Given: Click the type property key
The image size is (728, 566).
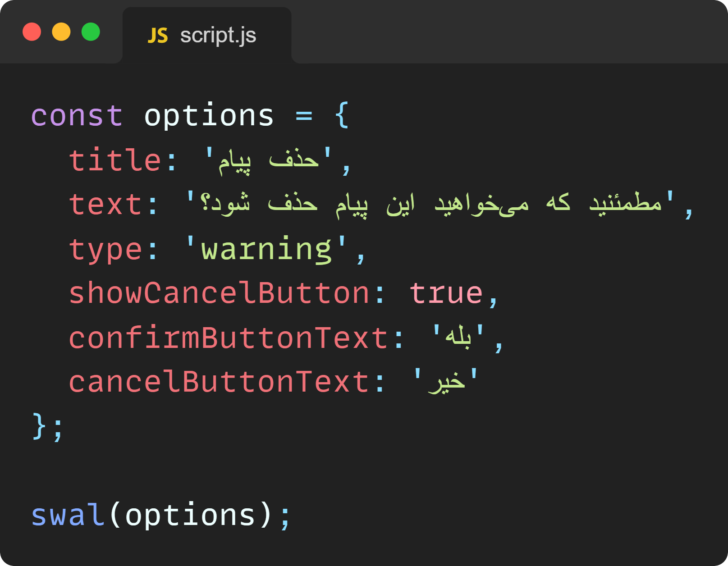Looking at the screenshot, I should [105, 250].
